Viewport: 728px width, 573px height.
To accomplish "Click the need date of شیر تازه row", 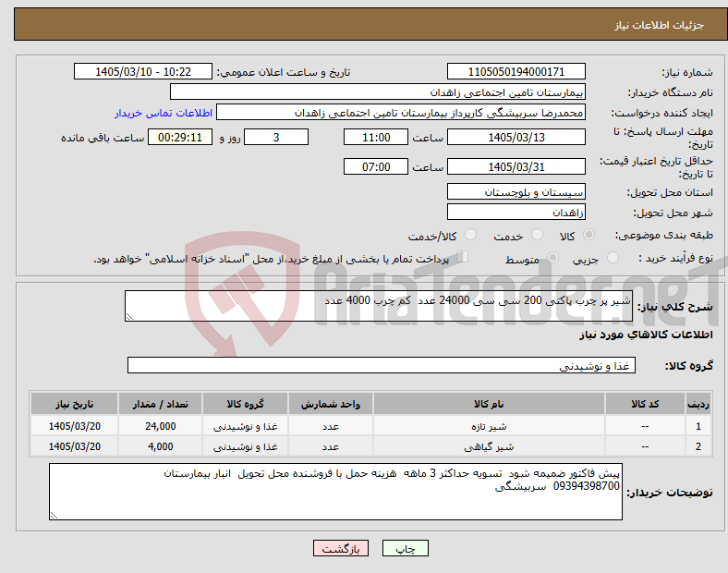I will 74,426.
